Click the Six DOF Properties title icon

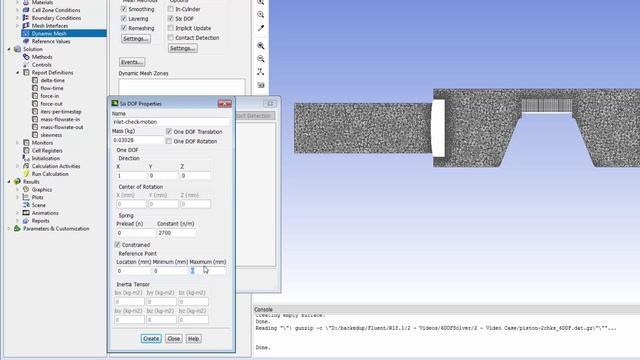tap(115, 104)
